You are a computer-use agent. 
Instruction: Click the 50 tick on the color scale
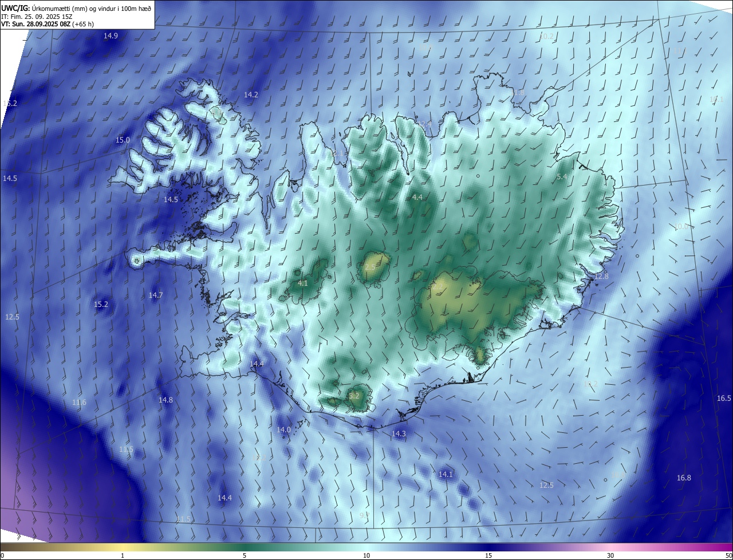coord(728,556)
